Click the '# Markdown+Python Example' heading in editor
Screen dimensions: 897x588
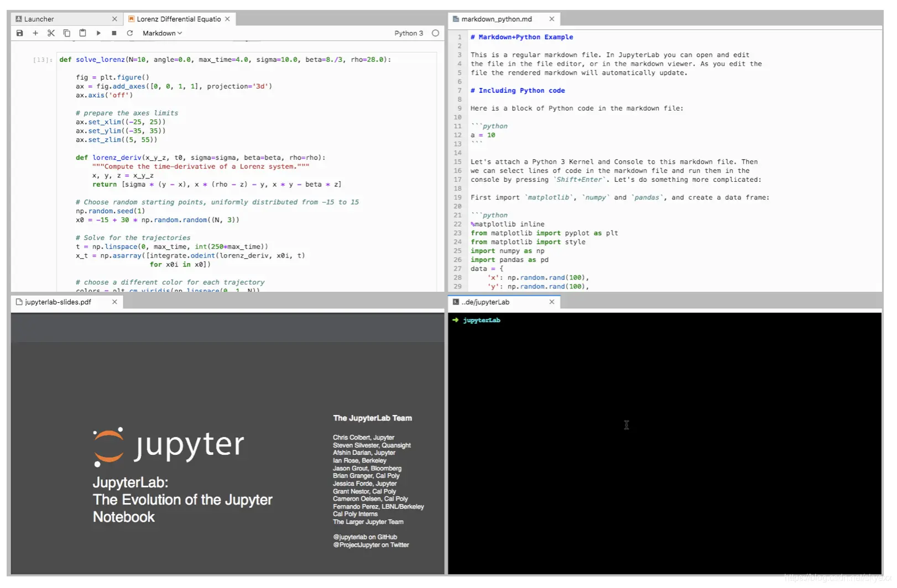pyautogui.click(x=522, y=37)
